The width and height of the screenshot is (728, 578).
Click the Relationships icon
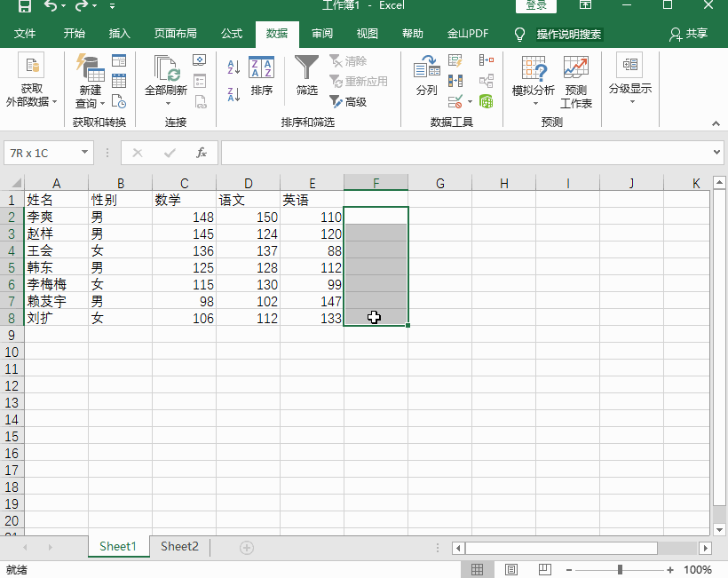[487, 81]
